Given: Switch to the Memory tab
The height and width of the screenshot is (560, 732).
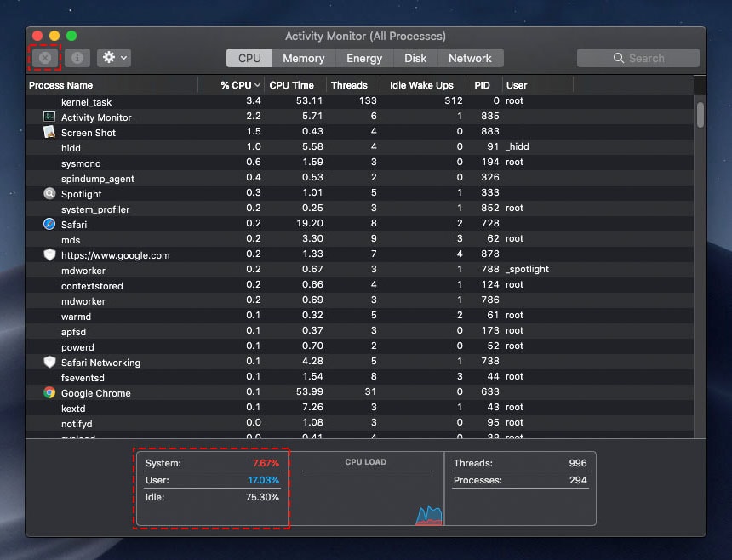Looking at the screenshot, I should [x=303, y=58].
